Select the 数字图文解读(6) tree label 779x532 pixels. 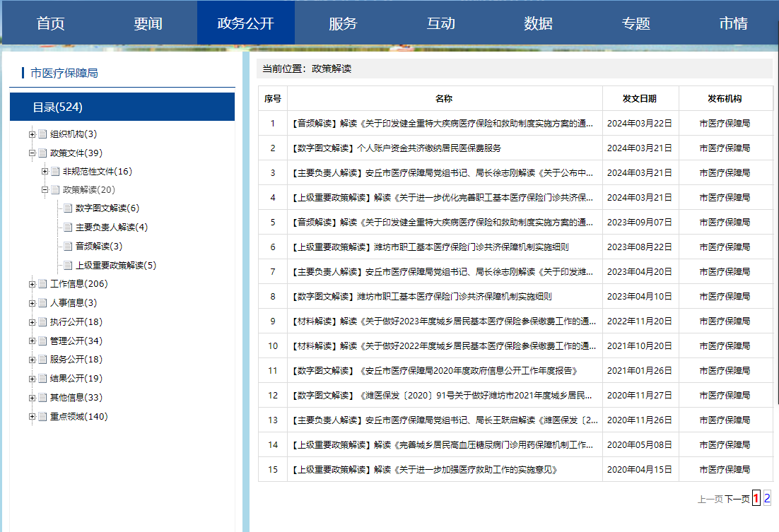[107, 208]
